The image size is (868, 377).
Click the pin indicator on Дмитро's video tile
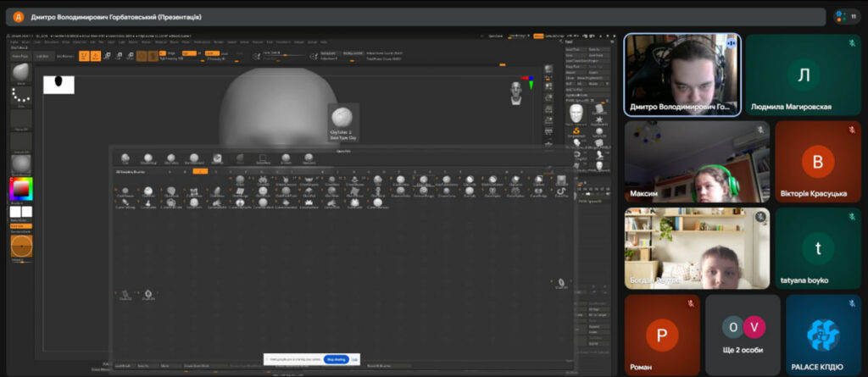click(x=731, y=42)
